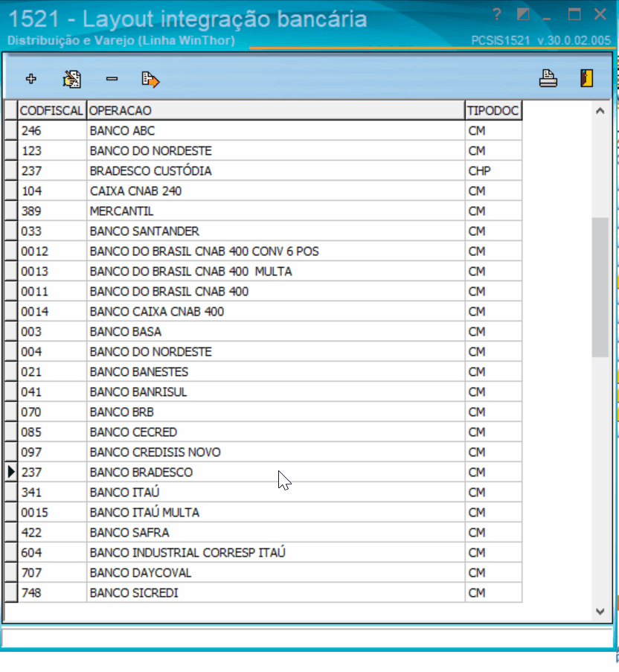Click the minus icon to delete layout
This screenshot has width=619, height=672.
[112, 79]
